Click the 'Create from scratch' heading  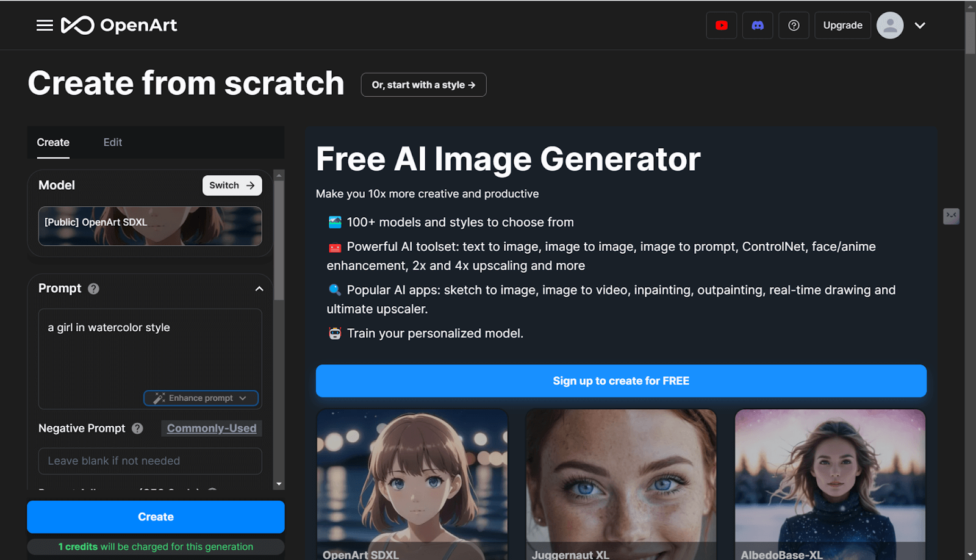(x=186, y=83)
